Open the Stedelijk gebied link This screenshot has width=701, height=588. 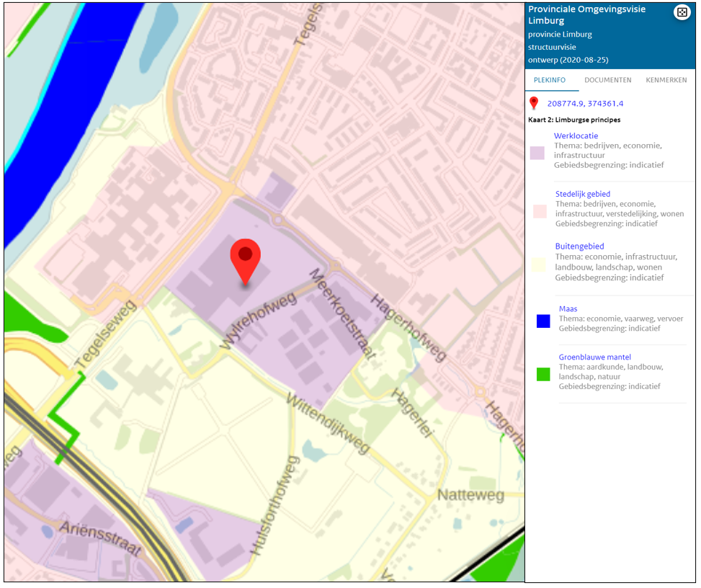pyautogui.click(x=583, y=194)
